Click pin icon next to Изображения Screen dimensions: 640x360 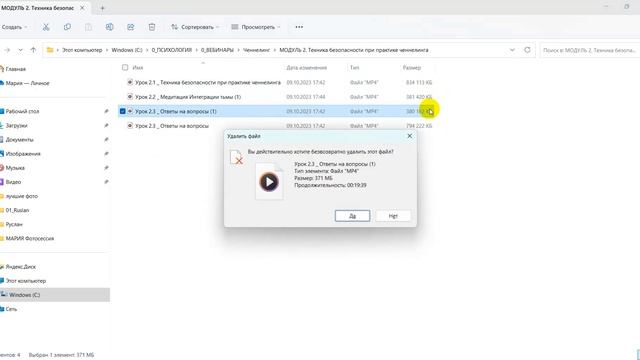106,153
